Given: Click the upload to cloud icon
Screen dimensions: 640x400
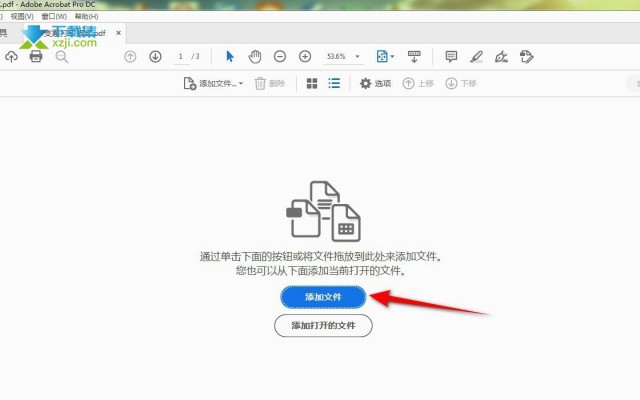Looking at the screenshot, I should (11, 56).
